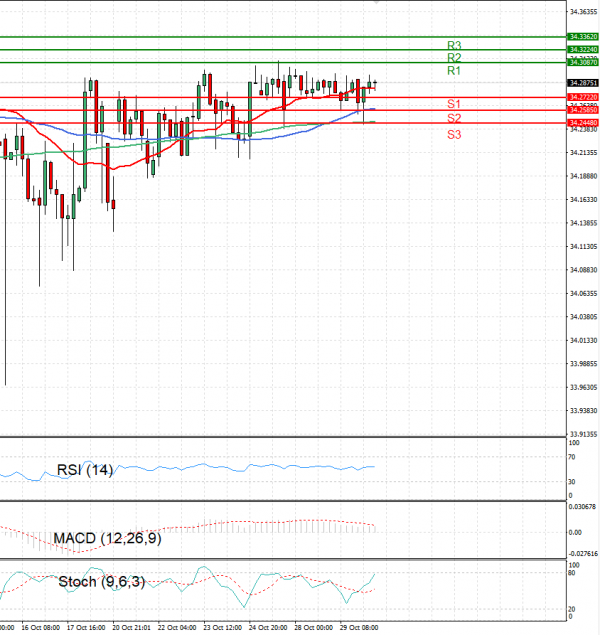Select the red 34.24480 price tag
The image size is (600, 635).
pyautogui.click(x=583, y=123)
